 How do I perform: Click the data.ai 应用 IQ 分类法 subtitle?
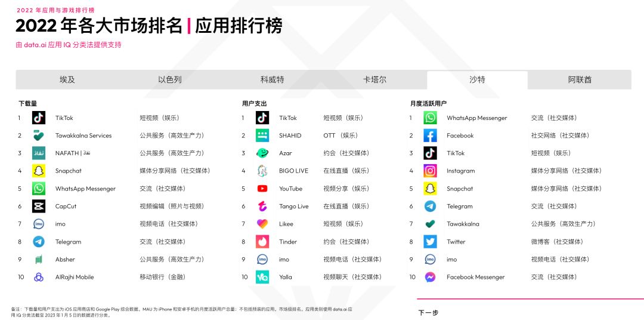point(69,45)
